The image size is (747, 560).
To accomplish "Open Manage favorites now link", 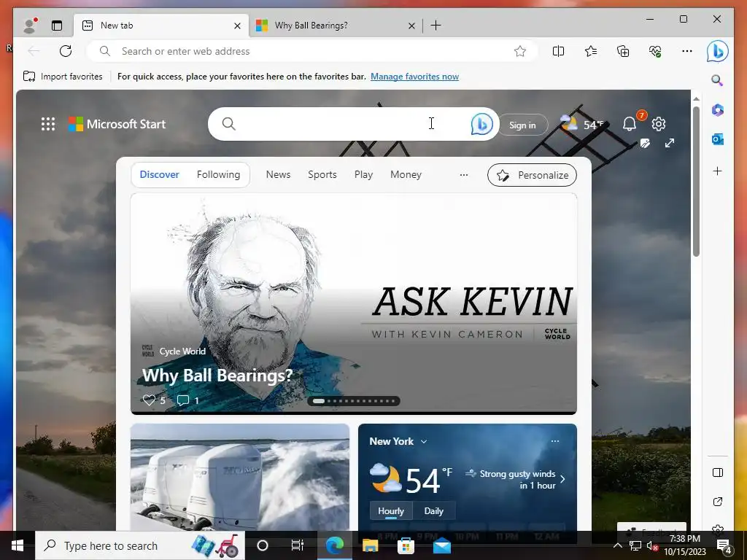I will [414, 76].
